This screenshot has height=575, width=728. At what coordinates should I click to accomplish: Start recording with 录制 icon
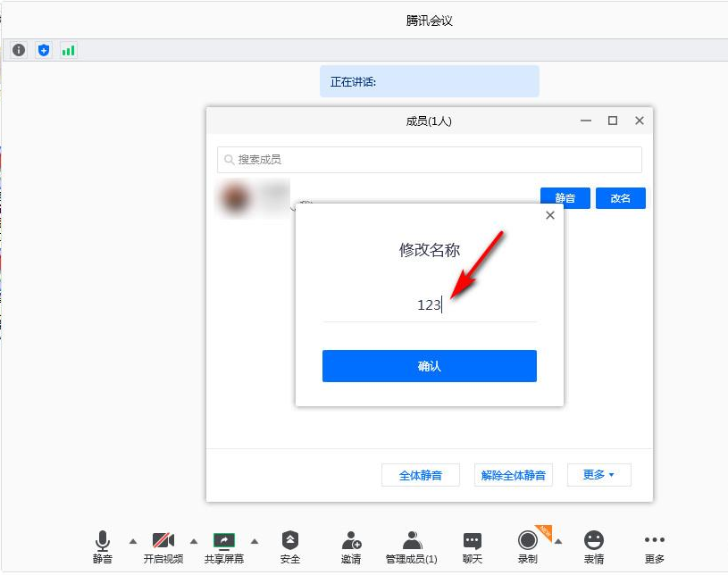pos(527,546)
